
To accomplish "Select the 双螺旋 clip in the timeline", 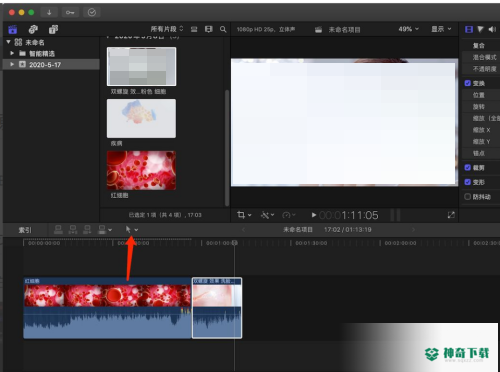I will click(217, 308).
